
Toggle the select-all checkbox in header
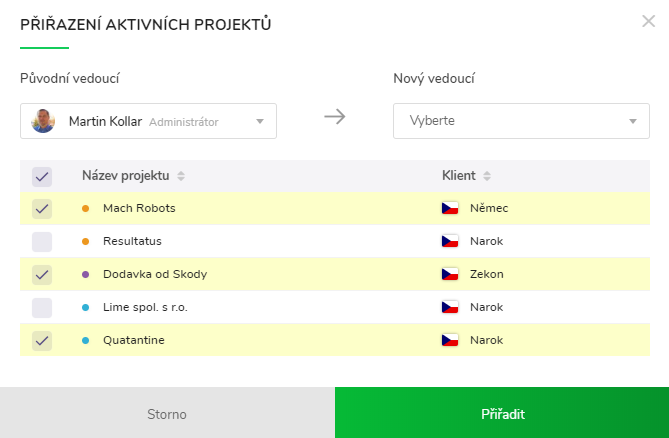click(x=42, y=176)
